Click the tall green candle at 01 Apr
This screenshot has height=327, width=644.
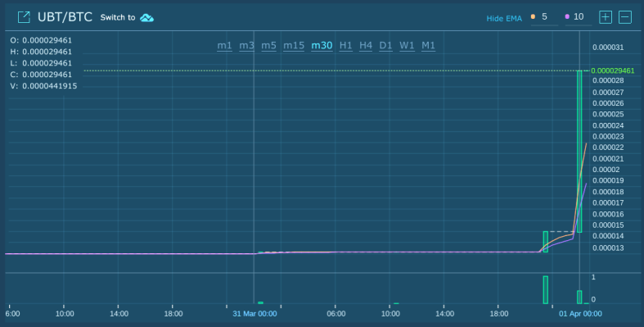[579, 152]
